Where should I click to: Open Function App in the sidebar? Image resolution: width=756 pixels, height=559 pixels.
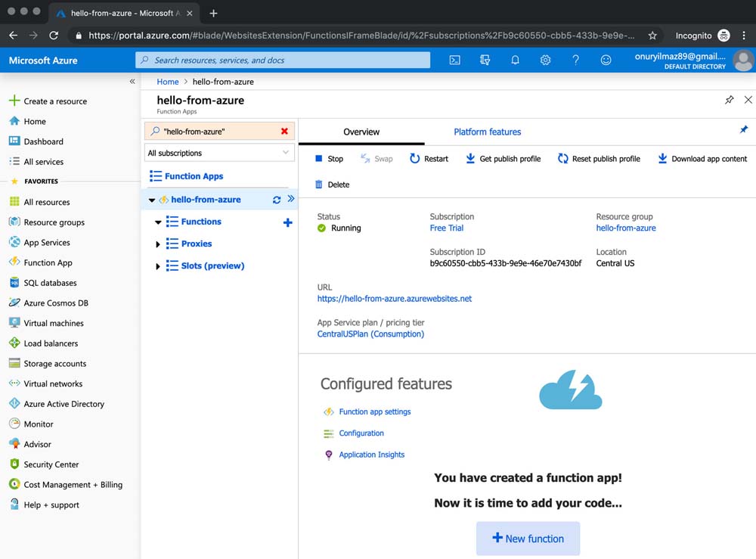coord(48,262)
